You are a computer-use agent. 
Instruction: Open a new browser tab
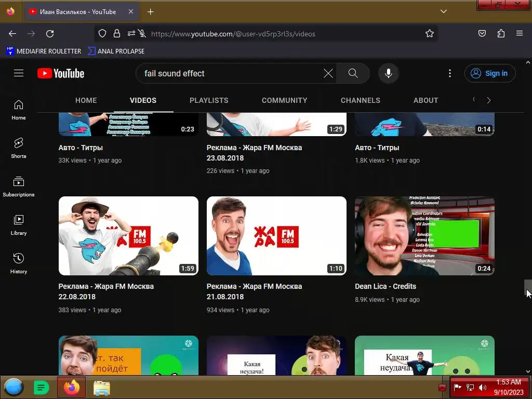click(150, 12)
